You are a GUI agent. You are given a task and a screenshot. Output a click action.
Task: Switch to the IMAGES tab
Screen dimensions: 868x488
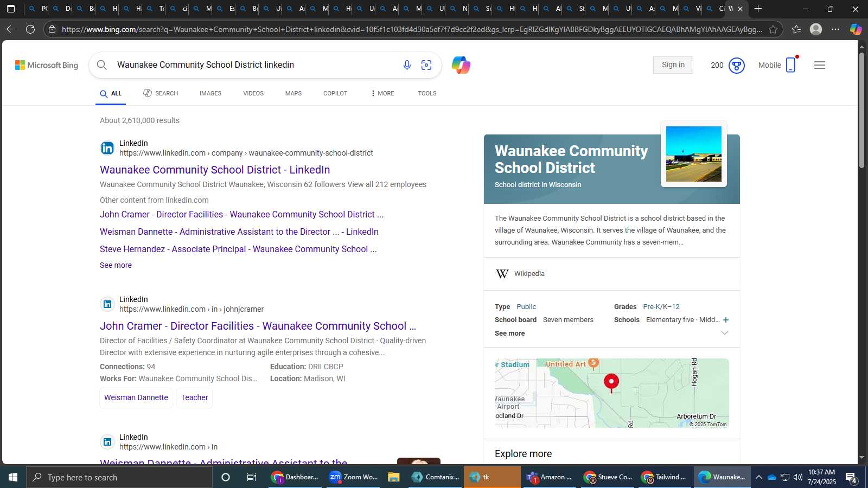pos(210,93)
